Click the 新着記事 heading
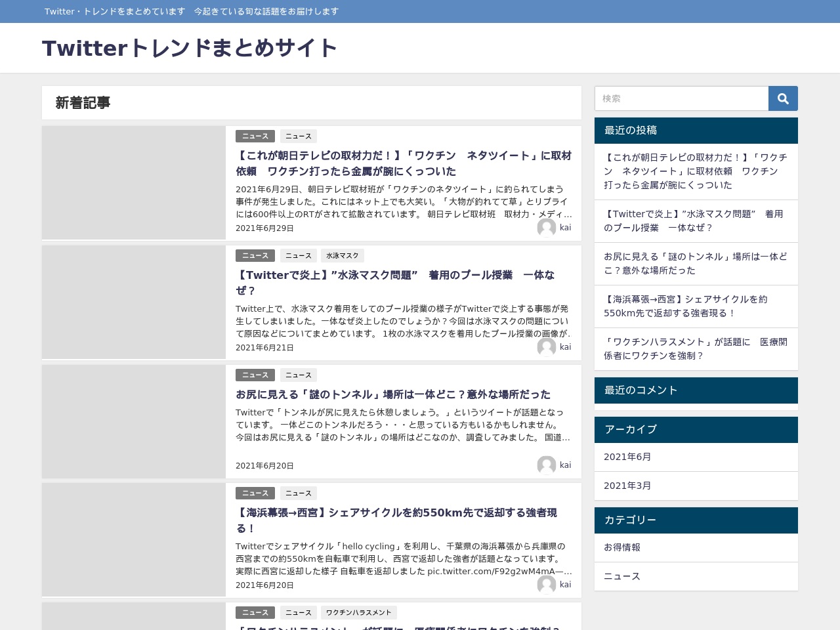The image size is (840, 630). (x=83, y=103)
